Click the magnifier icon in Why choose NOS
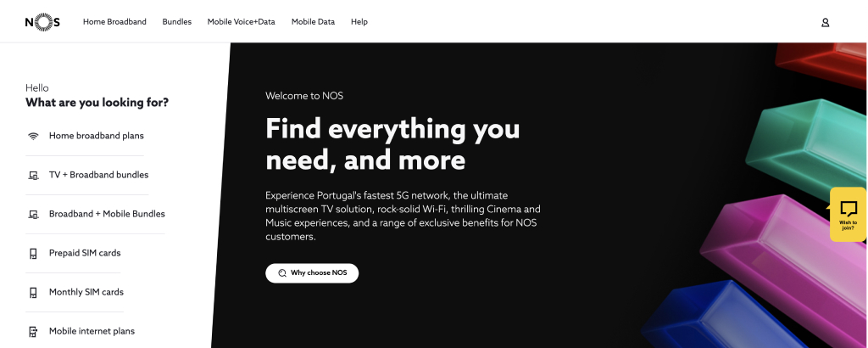 click(x=282, y=273)
